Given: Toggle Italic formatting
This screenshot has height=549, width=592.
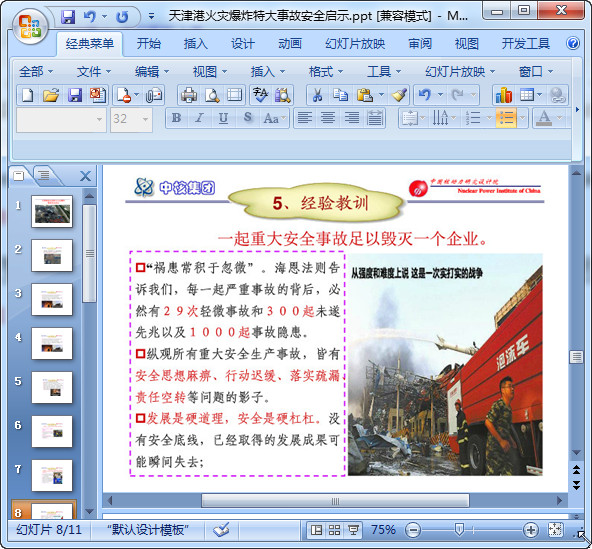Looking at the screenshot, I should point(200,118).
